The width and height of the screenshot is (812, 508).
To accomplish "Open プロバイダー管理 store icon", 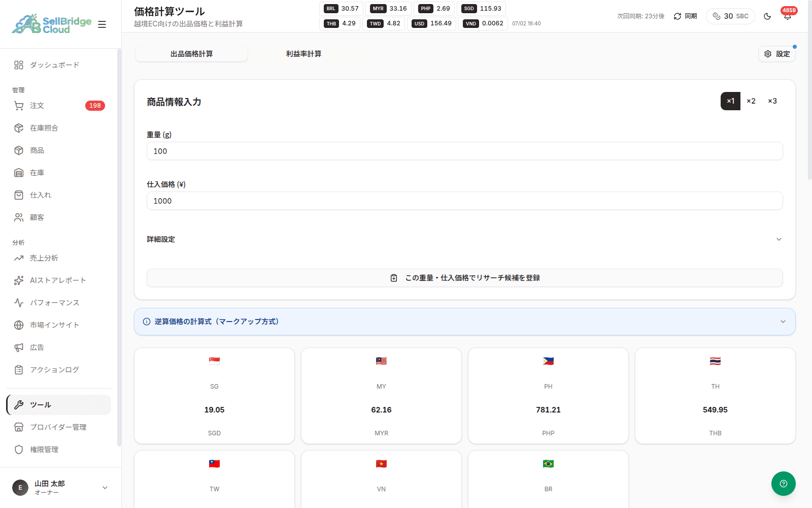I will pyautogui.click(x=19, y=427).
